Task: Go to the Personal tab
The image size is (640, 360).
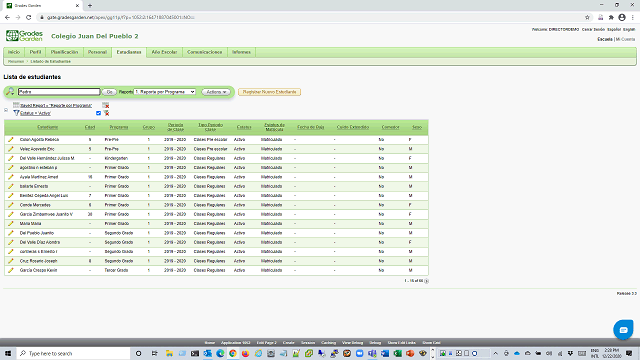Action: click(97, 52)
